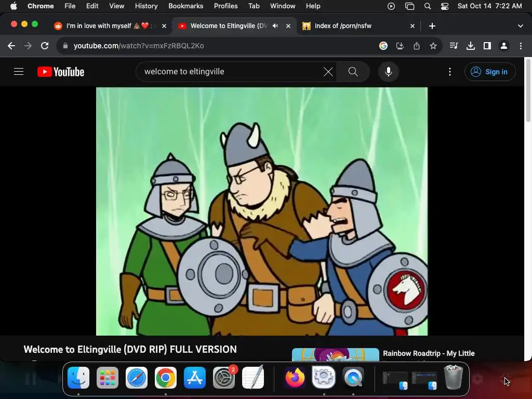Open the Chrome application menu

(41, 6)
